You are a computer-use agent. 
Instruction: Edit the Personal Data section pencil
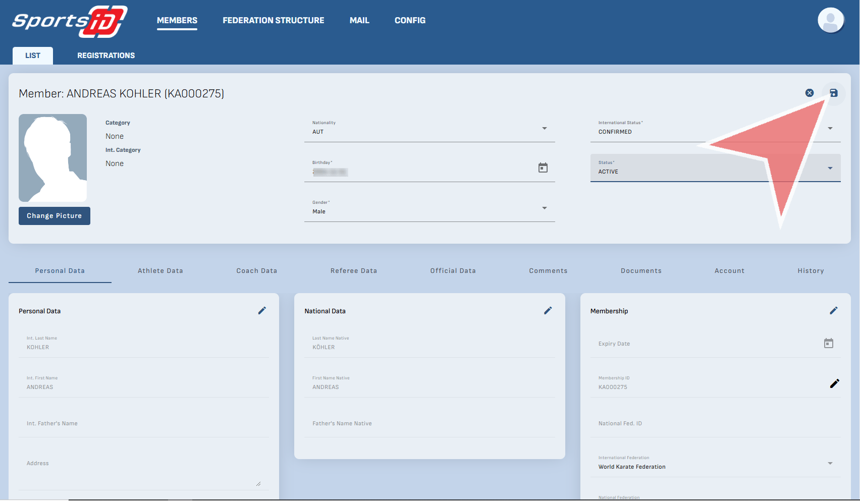262,311
